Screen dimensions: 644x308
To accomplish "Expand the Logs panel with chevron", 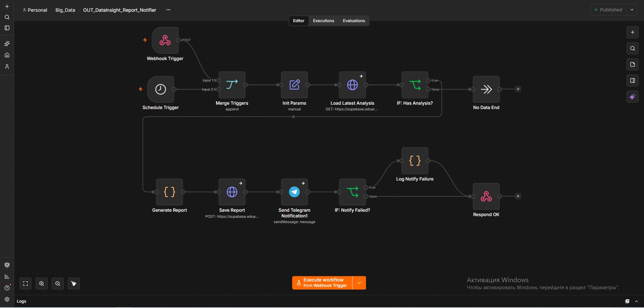I will [637, 301].
